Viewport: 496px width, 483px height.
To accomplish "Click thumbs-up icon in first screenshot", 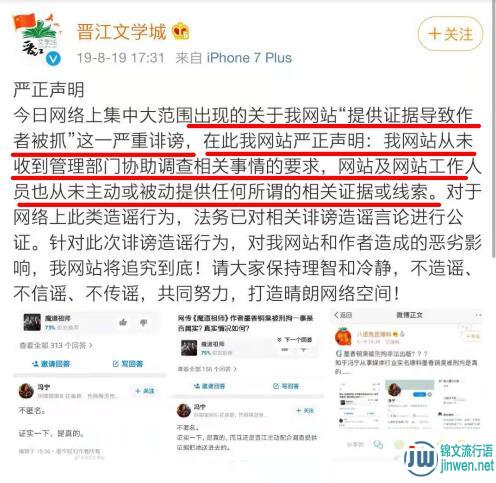I will [x=123, y=322].
